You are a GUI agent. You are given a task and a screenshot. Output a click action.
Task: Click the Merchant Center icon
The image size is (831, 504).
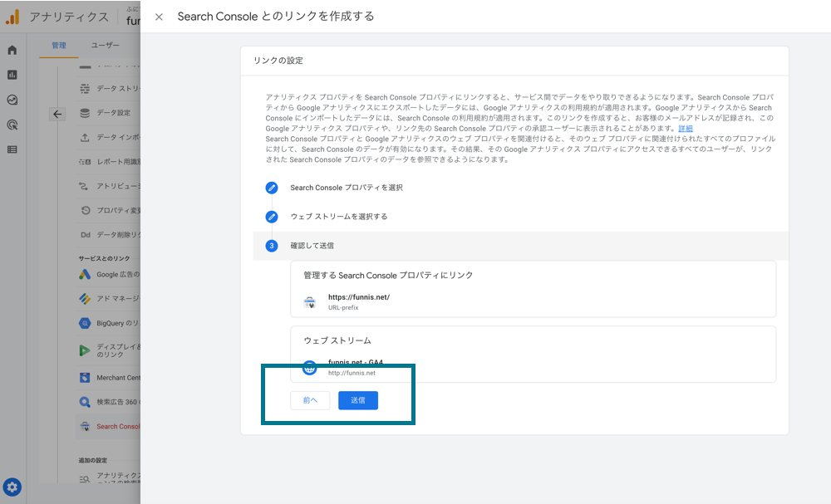coord(85,378)
